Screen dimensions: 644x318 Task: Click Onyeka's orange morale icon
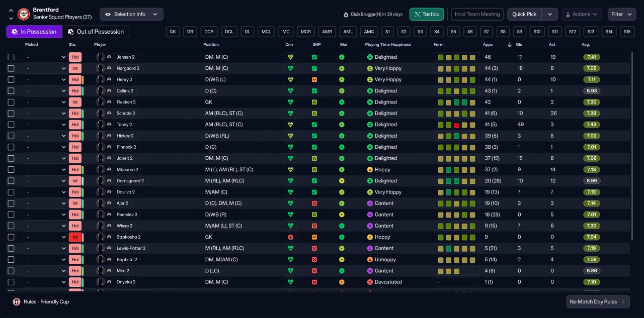(x=342, y=282)
